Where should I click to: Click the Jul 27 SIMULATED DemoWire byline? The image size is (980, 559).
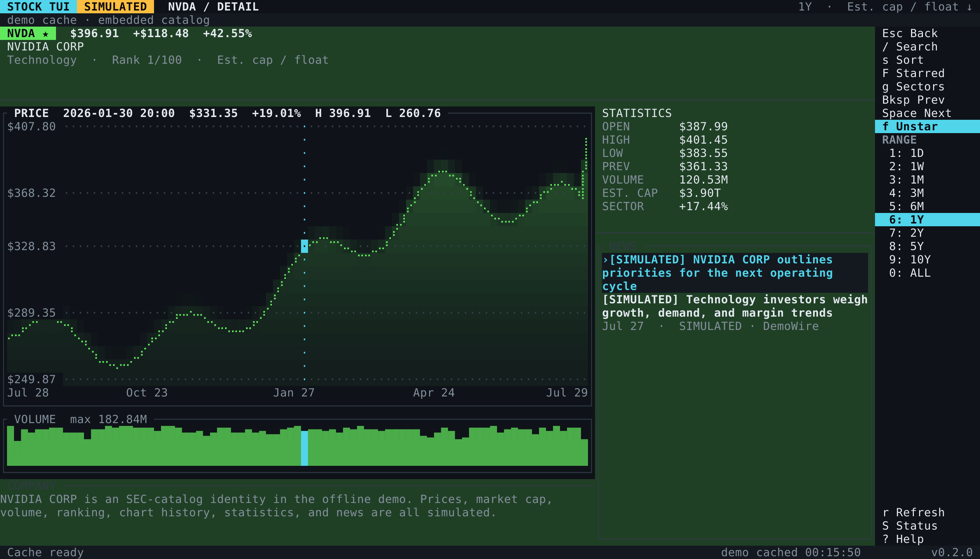[710, 326]
